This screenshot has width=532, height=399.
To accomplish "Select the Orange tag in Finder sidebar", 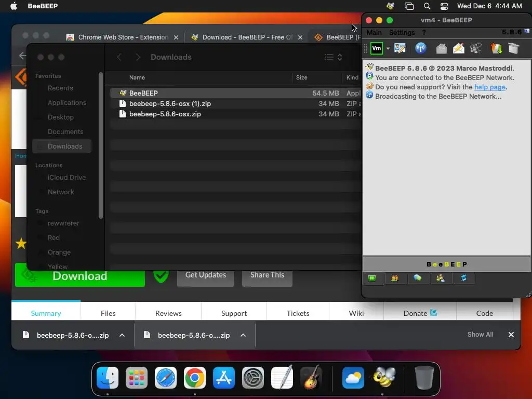I will [59, 252].
